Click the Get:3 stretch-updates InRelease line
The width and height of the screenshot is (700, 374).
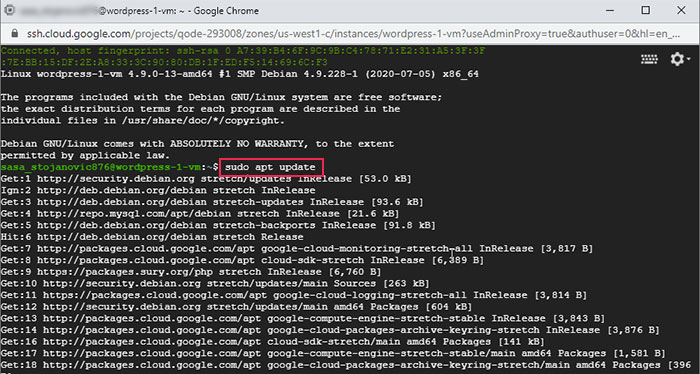pos(212,202)
